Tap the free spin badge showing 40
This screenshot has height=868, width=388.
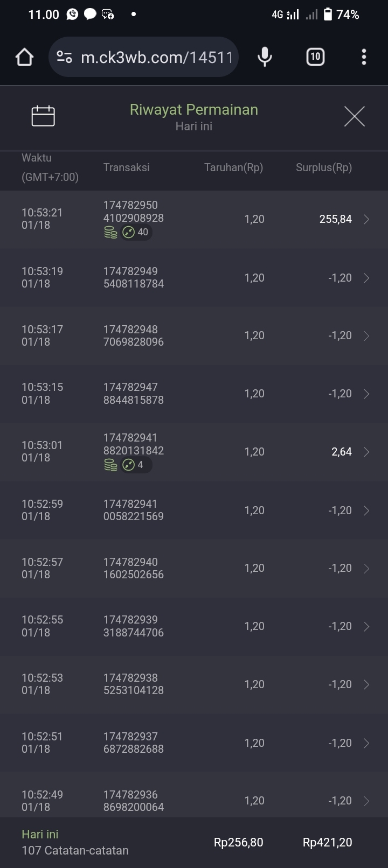[x=136, y=233]
